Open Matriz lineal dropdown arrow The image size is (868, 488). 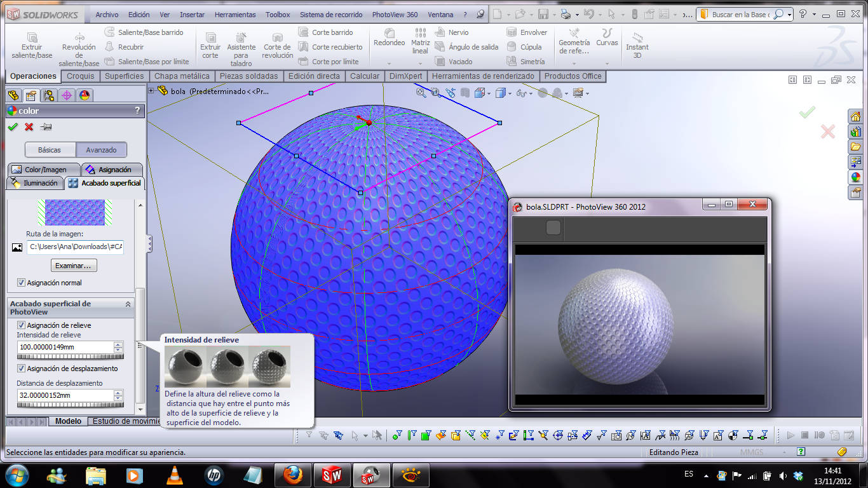click(420, 63)
